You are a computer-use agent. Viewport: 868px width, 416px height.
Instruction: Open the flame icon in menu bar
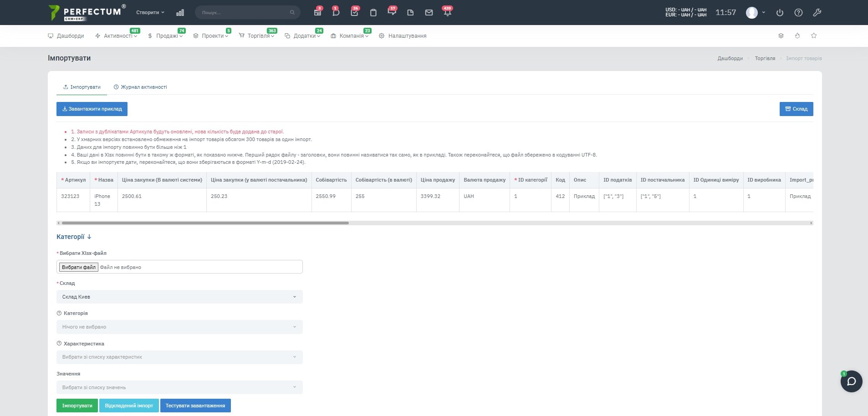pyautogui.click(x=797, y=36)
